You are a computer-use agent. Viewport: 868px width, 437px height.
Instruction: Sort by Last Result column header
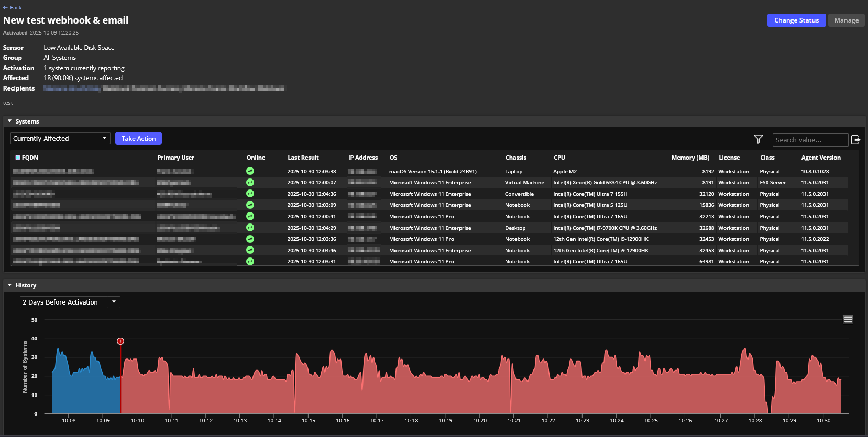[303, 158]
